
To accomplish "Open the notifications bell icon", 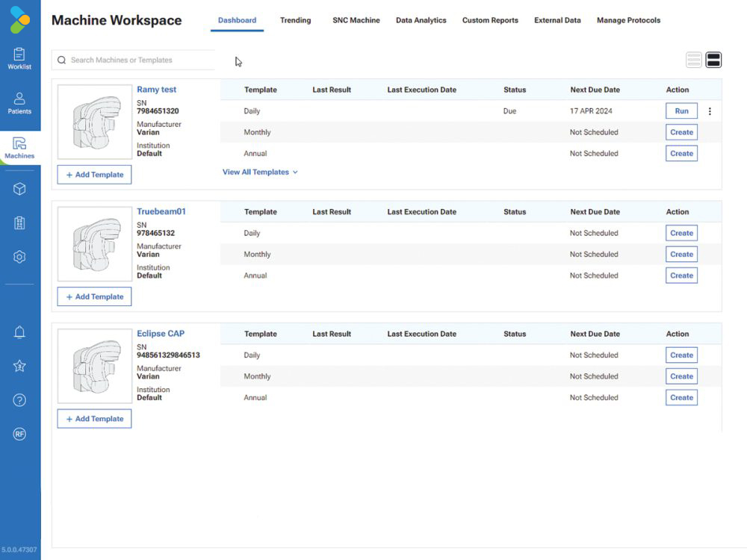I will click(19, 332).
